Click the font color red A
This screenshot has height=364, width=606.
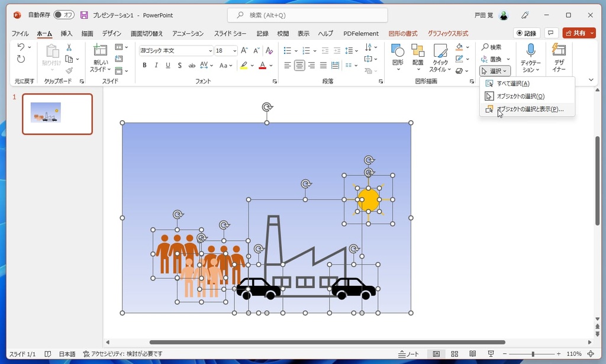pos(262,65)
